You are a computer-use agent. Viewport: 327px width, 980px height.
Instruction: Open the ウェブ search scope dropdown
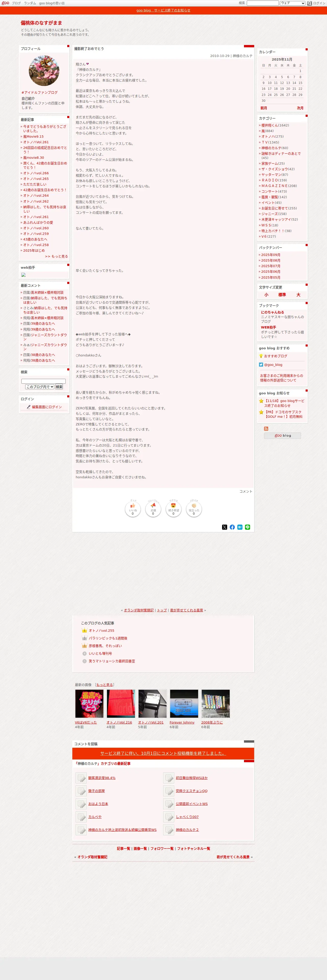click(292, 3)
